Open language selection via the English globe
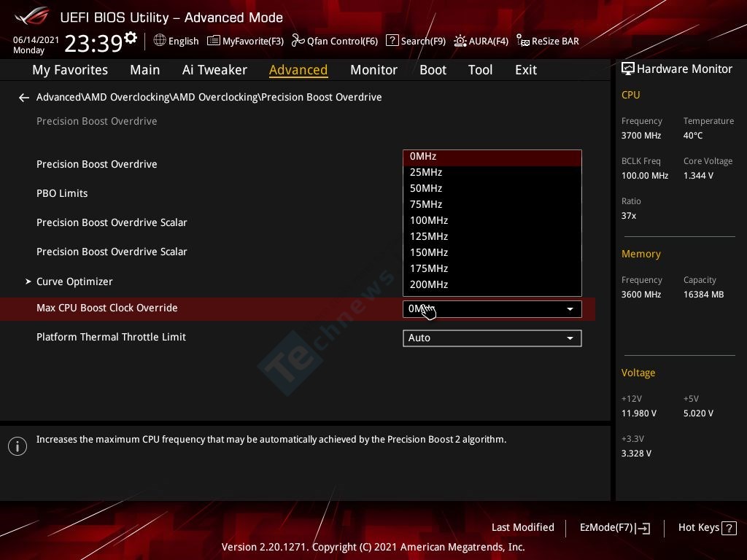 176,41
